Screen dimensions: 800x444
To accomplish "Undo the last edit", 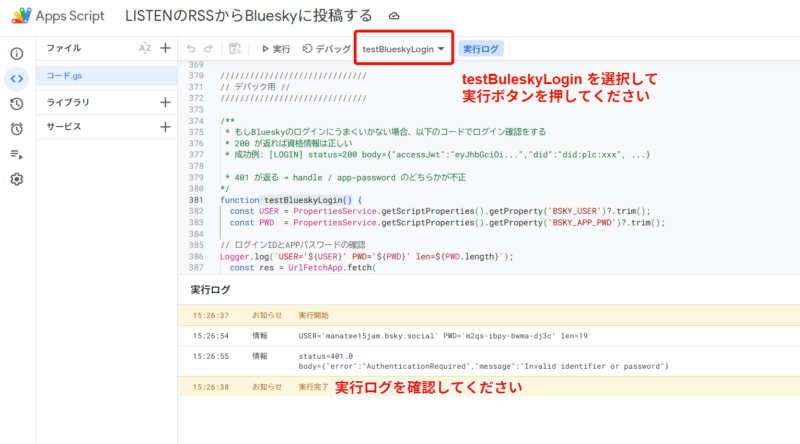I will pos(191,48).
